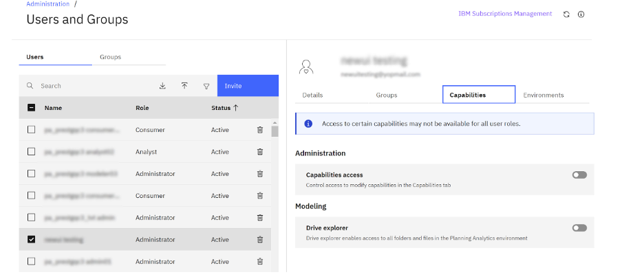Click the user avatar icon in details panel
This screenshot has width=644, height=279.
(x=306, y=67)
